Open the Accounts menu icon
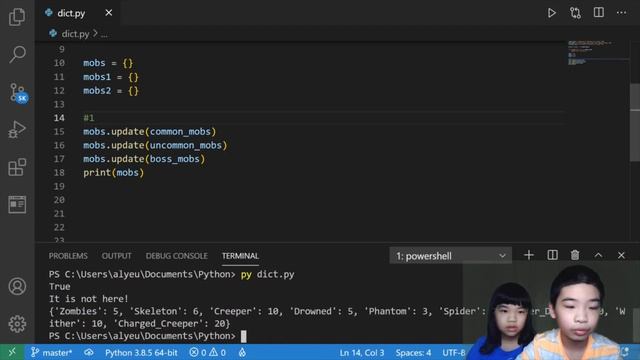Screen dimensions: 640x360 click(17, 287)
